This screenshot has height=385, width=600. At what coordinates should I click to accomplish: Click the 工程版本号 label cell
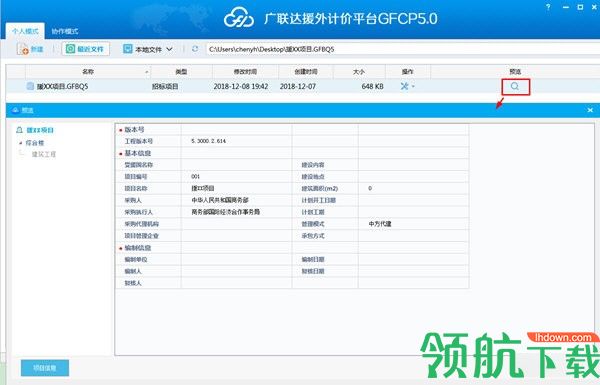click(148, 141)
